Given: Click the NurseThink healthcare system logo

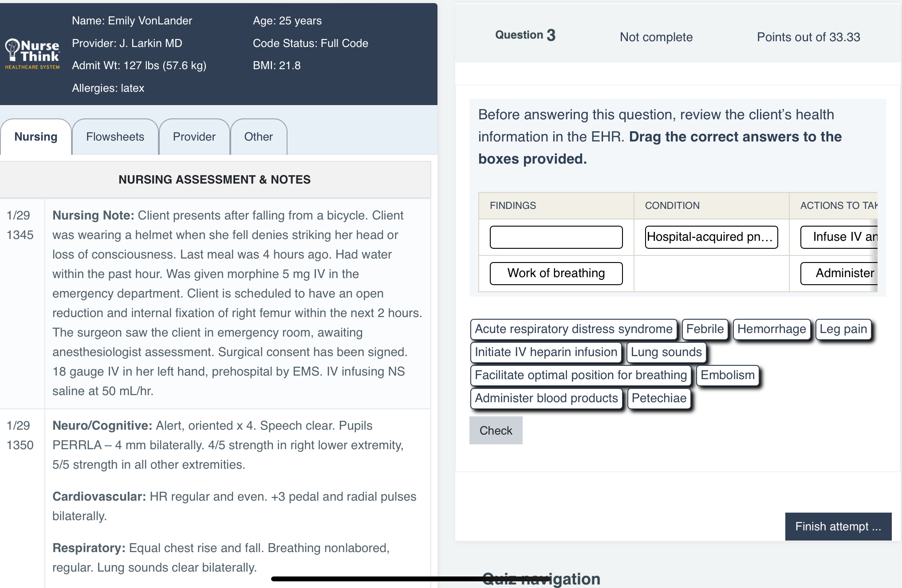Looking at the screenshot, I should tap(32, 53).
